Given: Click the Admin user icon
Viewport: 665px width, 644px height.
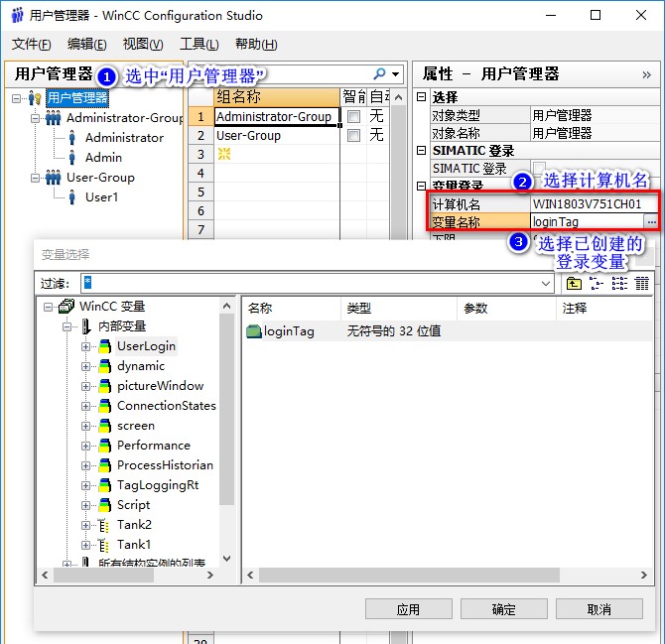Looking at the screenshot, I should (71, 158).
